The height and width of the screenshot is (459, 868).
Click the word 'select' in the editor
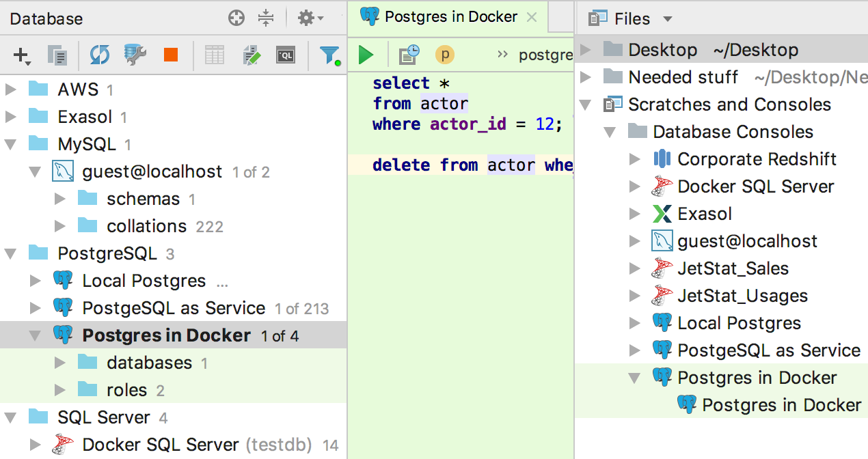click(x=401, y=83)
